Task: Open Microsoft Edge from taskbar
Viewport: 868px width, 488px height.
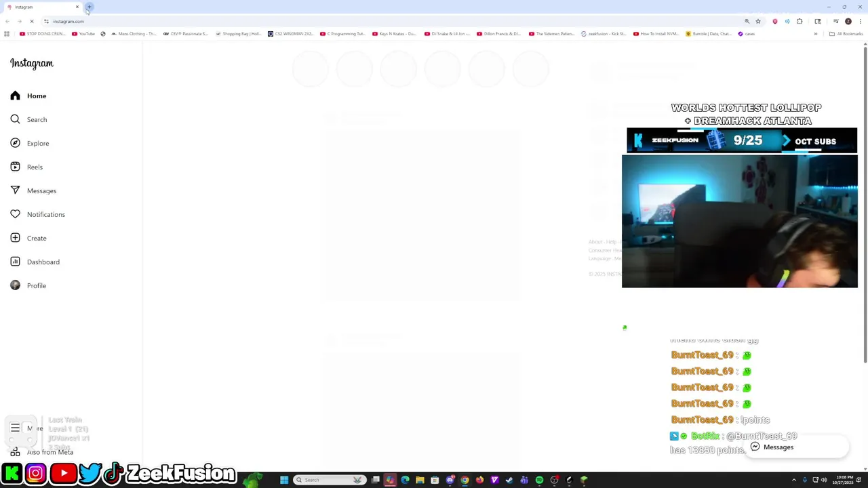Action: point(405,480)
